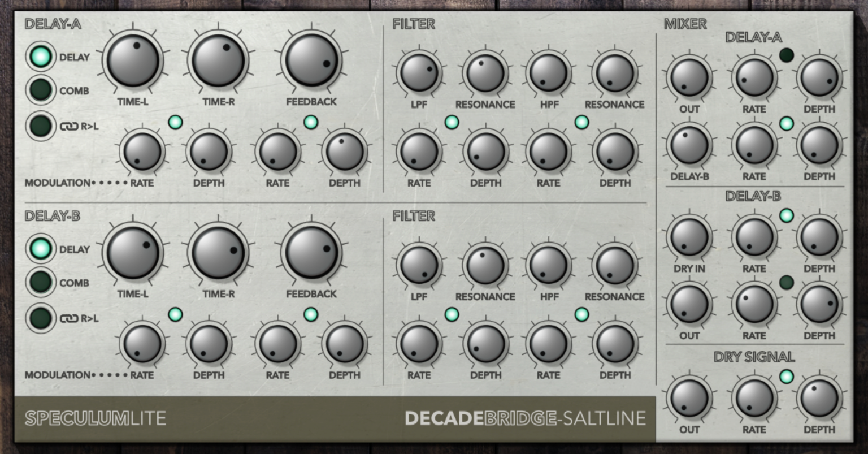Click the LED above Delay-B Rate in Mixer
The width and height of the screenshot is (868, 454).
coord(785,214)
